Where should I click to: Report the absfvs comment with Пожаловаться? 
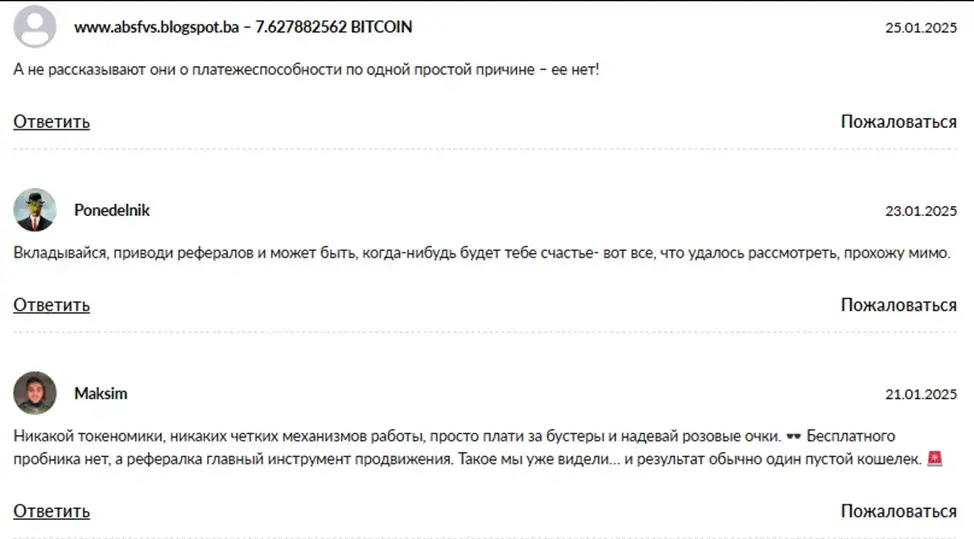click(x=898, y=122)
